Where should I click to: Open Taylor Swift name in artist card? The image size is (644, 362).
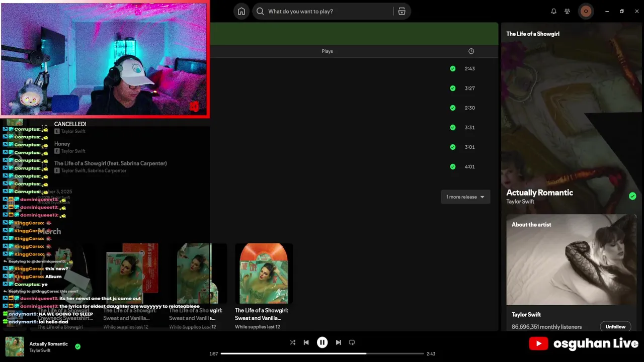[526, 315]
